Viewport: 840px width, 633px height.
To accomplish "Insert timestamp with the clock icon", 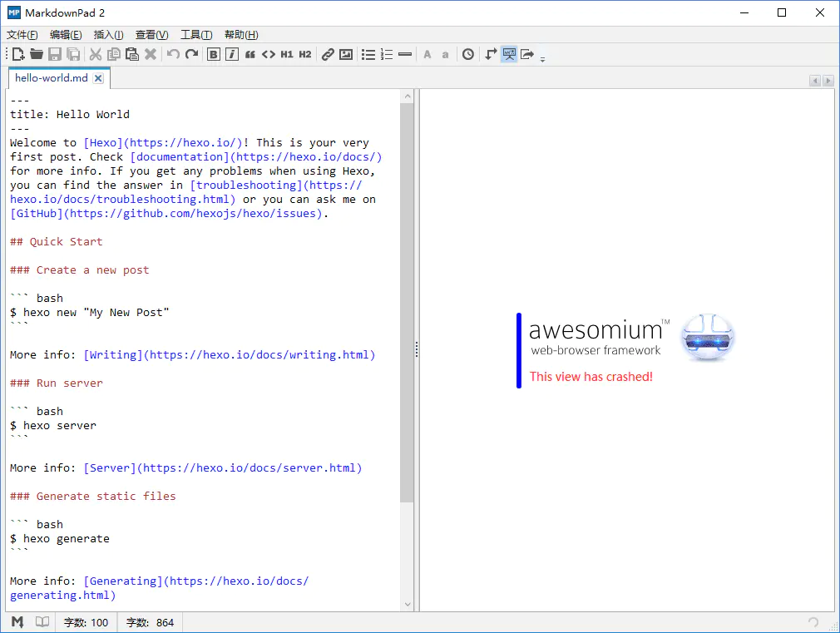I will 468,54.
